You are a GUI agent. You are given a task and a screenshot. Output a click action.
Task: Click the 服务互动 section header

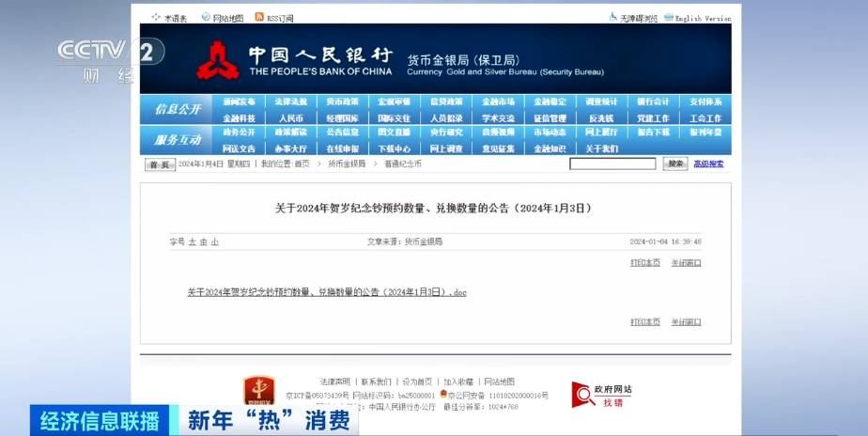(178, 140)
